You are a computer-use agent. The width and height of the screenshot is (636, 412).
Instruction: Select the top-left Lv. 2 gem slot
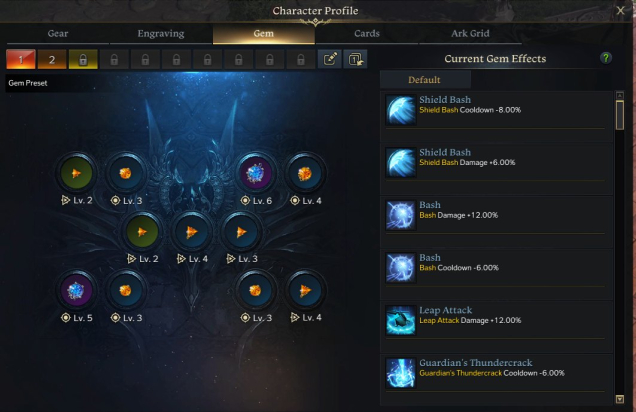pos(76,174)
